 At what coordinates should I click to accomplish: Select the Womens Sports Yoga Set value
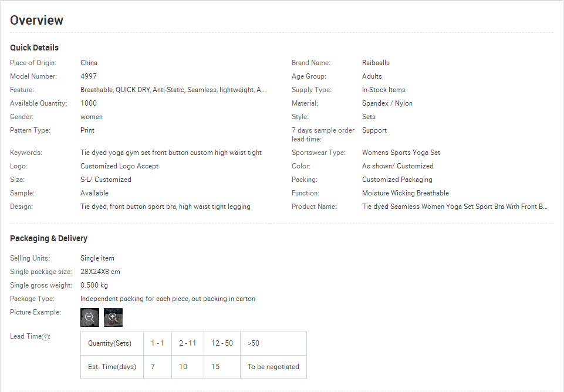401,153
